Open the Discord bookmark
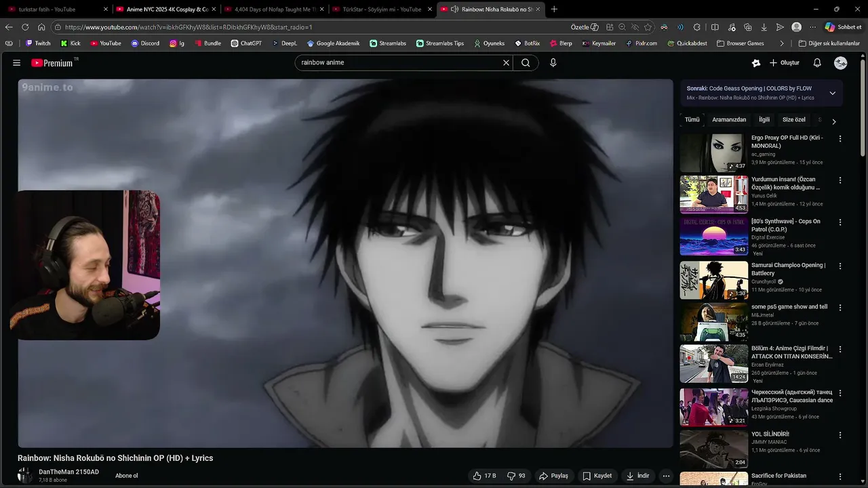 145,43
